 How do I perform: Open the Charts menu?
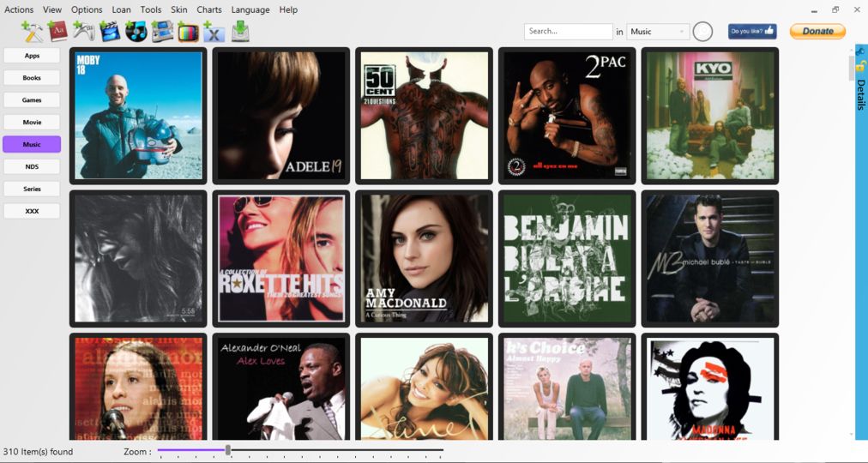tap(209, 9)
